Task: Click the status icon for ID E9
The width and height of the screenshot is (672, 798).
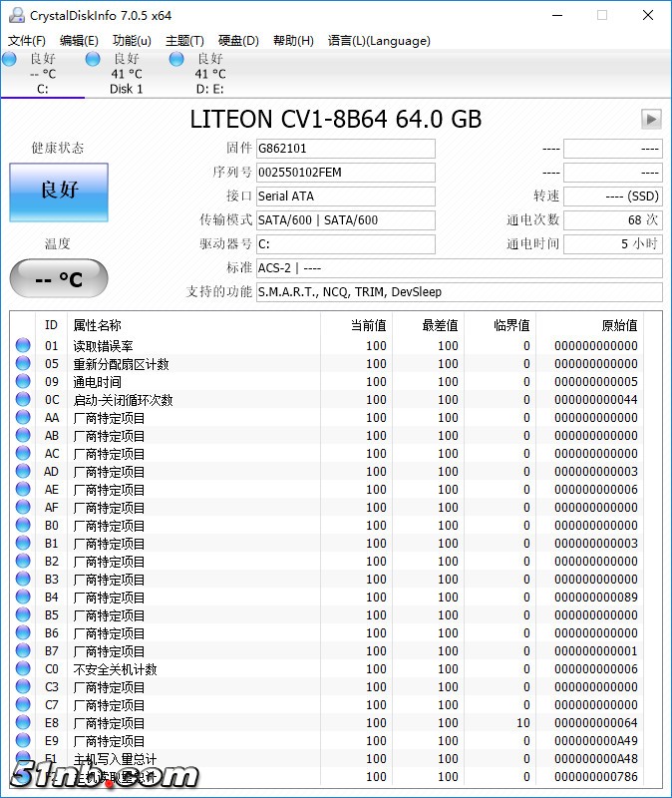Action: click(x=23, y=740)
